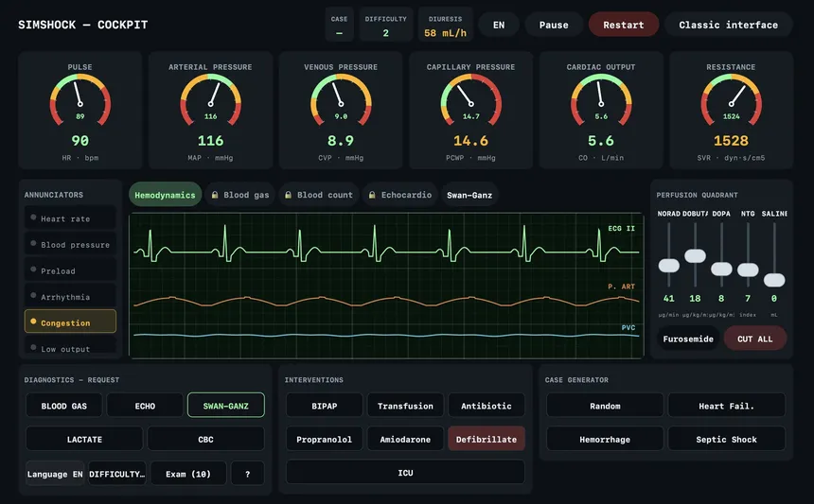Image resolution: width=814 pixels, height=504 pixels.
Task: Select the Hemodynamics tab
Action: click(x=165, y=195)
